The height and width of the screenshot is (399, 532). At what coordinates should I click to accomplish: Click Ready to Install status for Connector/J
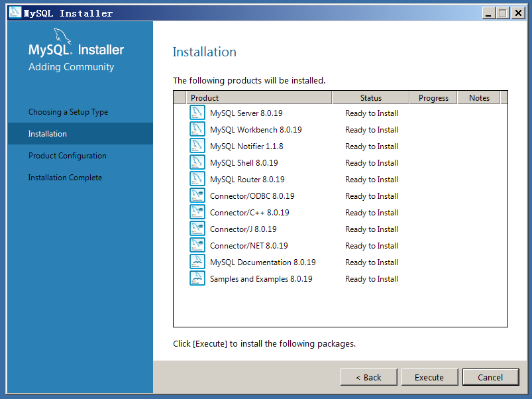click(x=372, y=230)
